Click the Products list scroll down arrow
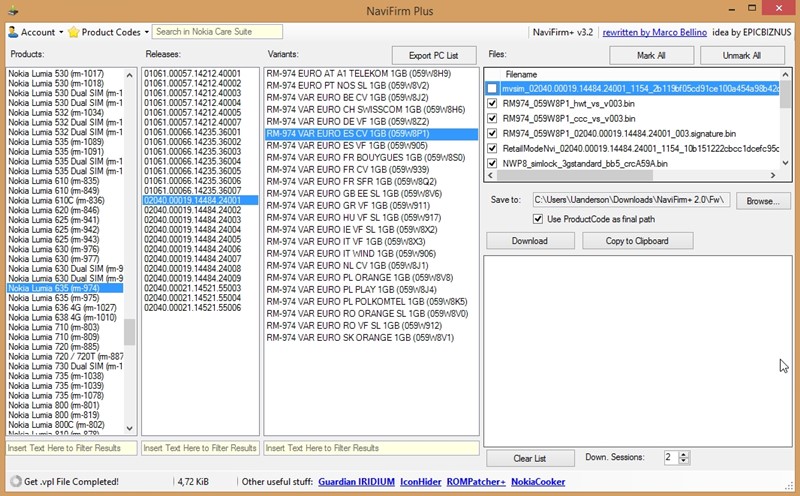The image size is (800, 496). tap(130, 429)
